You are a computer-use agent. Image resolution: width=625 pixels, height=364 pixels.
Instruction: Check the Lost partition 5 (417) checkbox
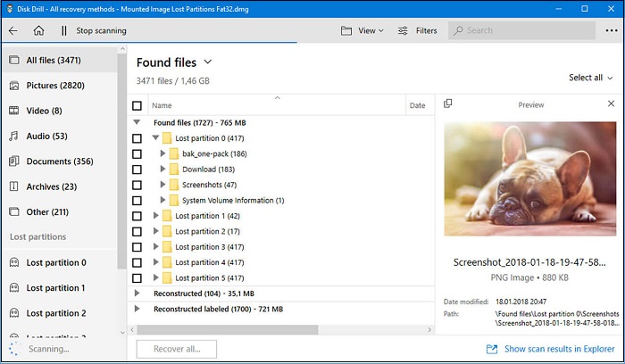point(137,278)
